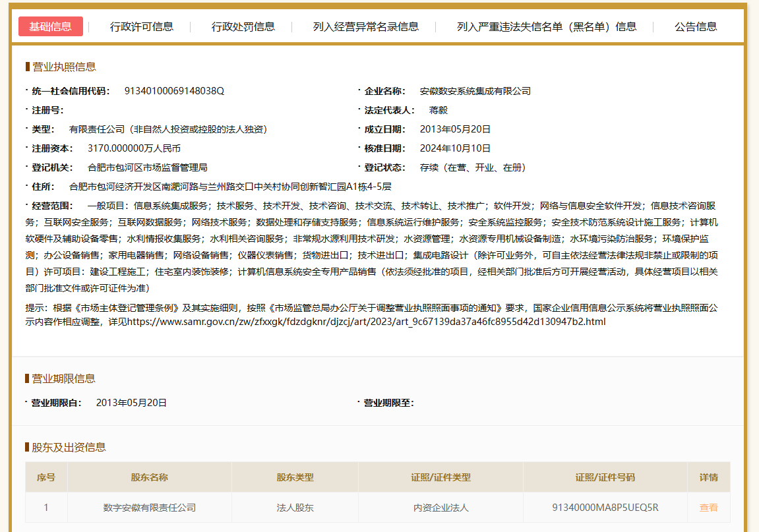Click the 核准日期 label
759x532 pixels.
click(385, 148)
